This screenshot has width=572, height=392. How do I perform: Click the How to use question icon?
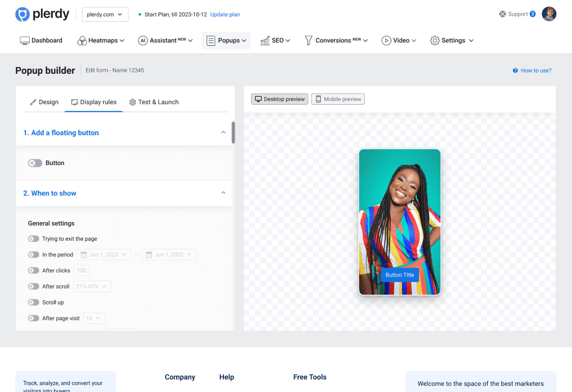[515, 70]
